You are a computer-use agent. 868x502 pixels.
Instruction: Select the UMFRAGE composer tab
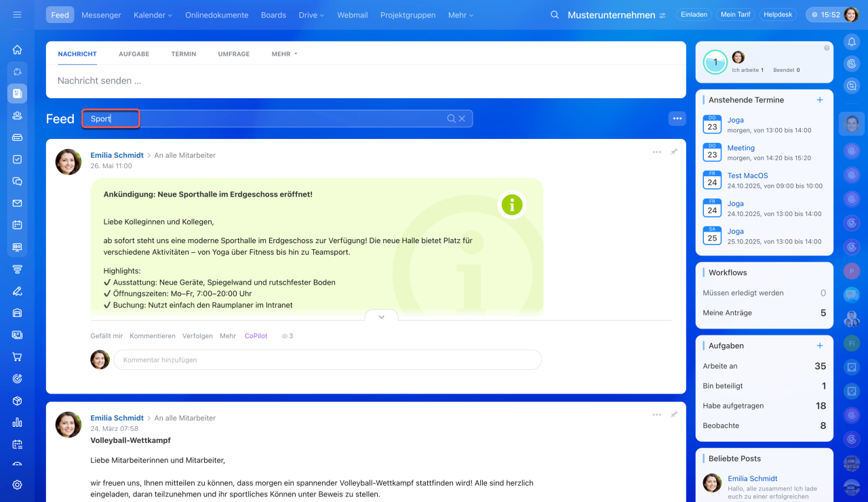coord(234,54)
